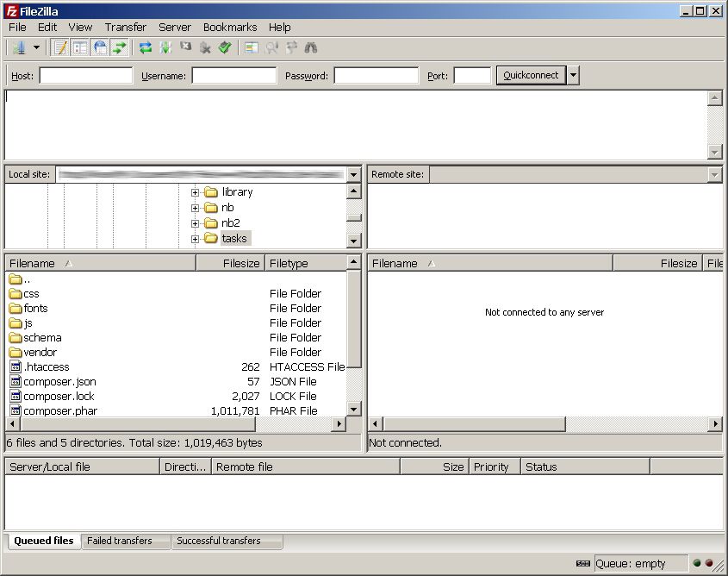Sort local files by Filesize header
This screenshot has width=728, height=576.
click(230, 263)
